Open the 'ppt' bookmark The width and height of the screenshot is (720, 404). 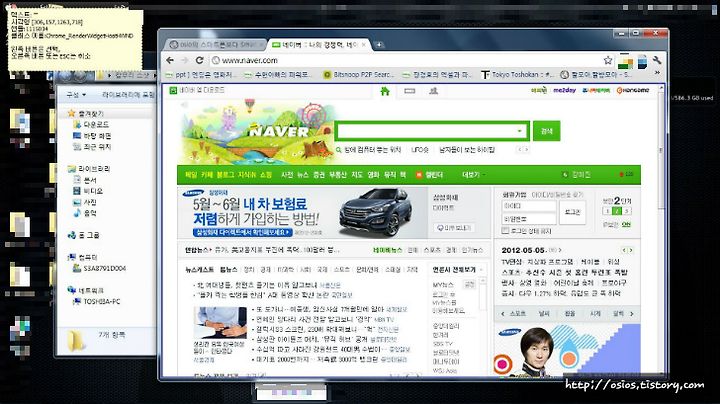[200, 74]
